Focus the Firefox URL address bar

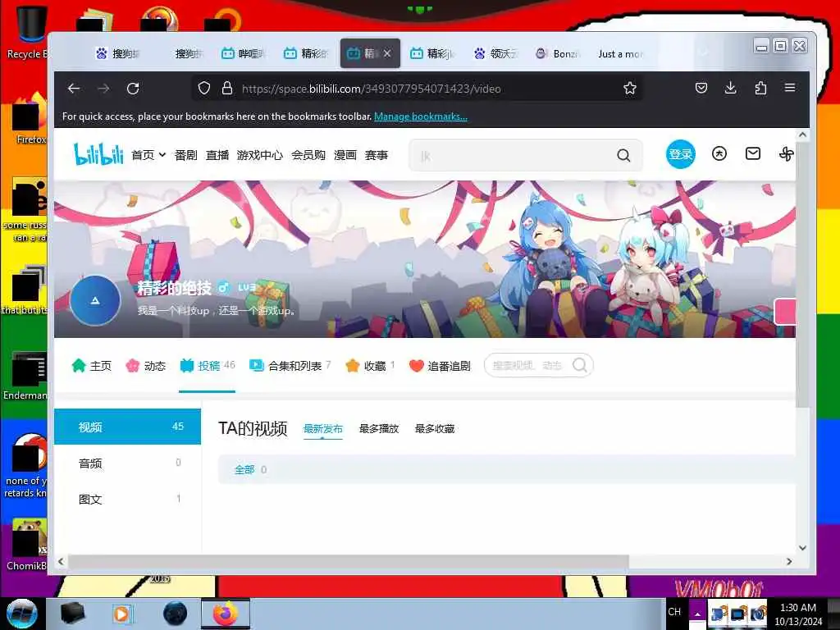(x=418, y=89)
